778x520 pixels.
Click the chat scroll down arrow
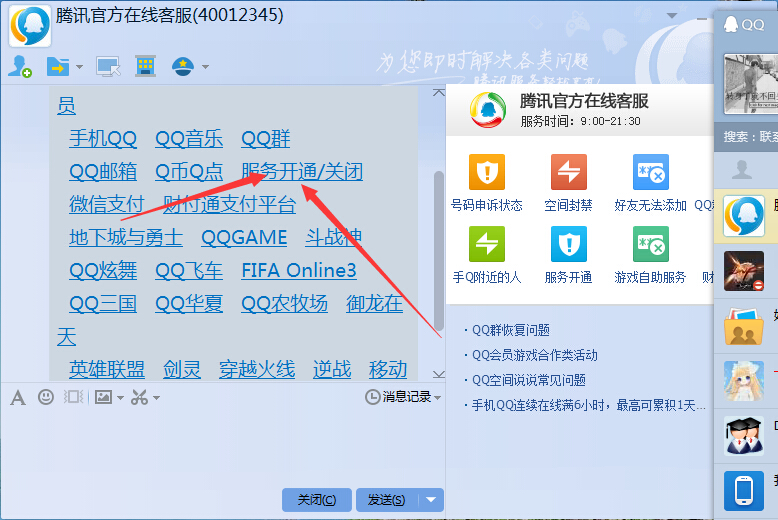(439, 374)
